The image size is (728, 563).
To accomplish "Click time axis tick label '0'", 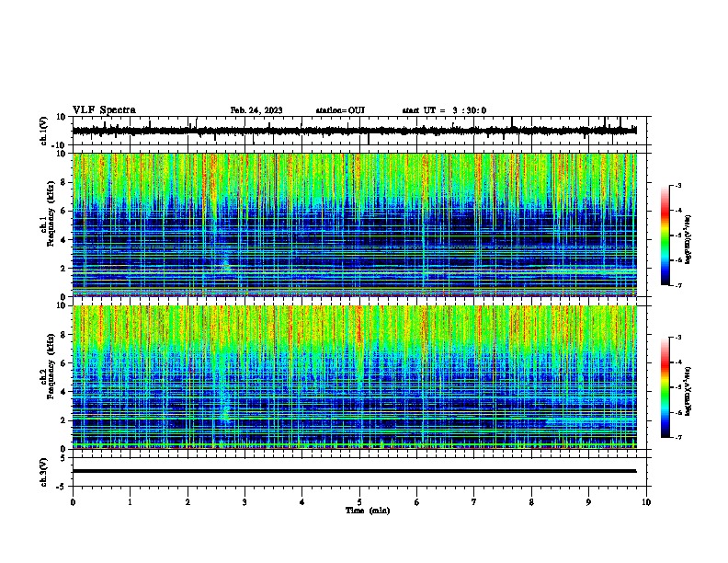I will point(73,502).
